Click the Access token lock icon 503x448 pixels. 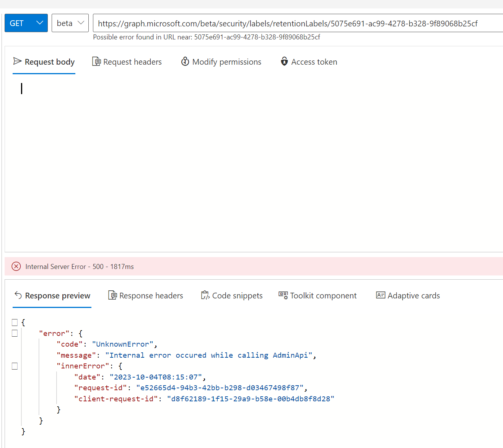point(284,62)
